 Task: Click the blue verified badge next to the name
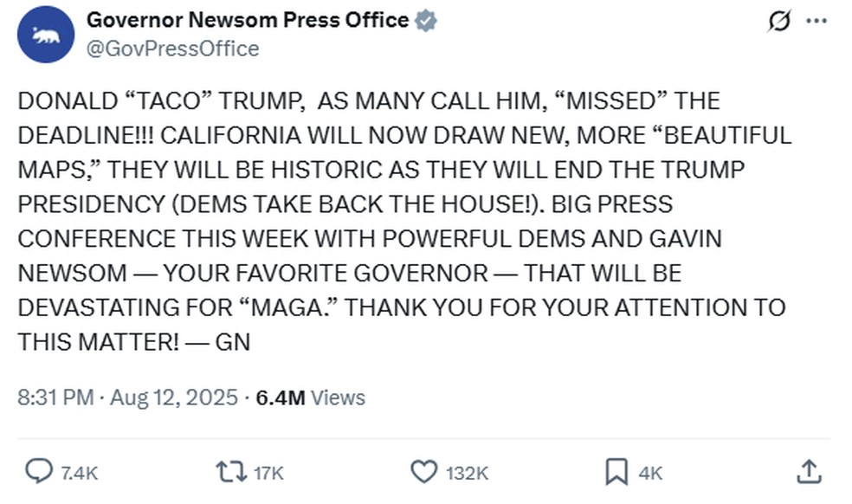coord(425,19)
